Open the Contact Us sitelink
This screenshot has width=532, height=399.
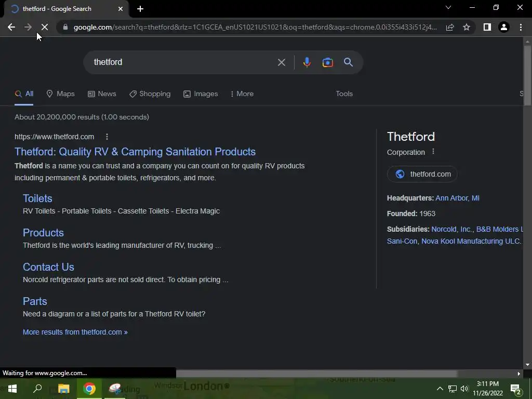pyautogui.click(x=48, y=267)
